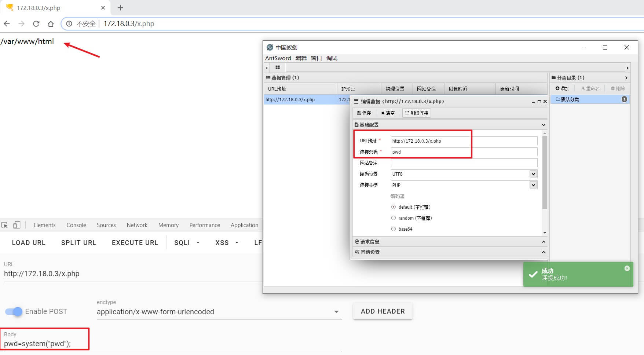This screenshot has width=644, height=355.
Task: Go back in the browser
Action: [7, 24]
